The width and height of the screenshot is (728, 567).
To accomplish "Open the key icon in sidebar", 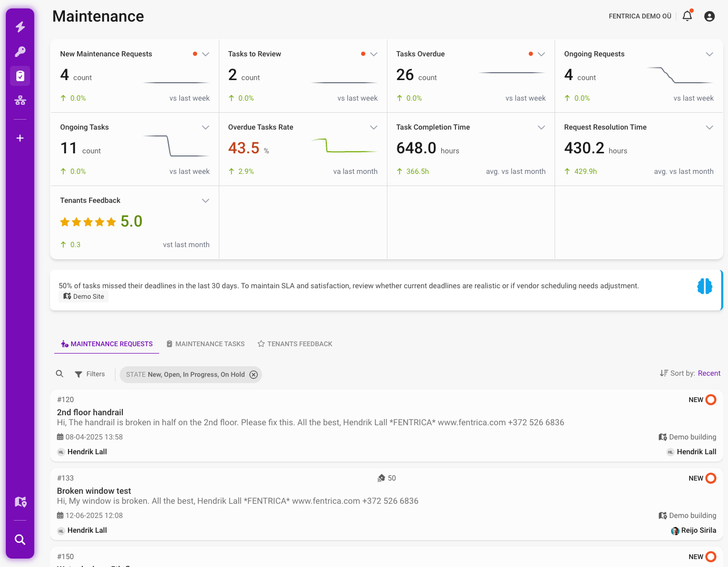I will pyautogui.click(x=20, y=52).
